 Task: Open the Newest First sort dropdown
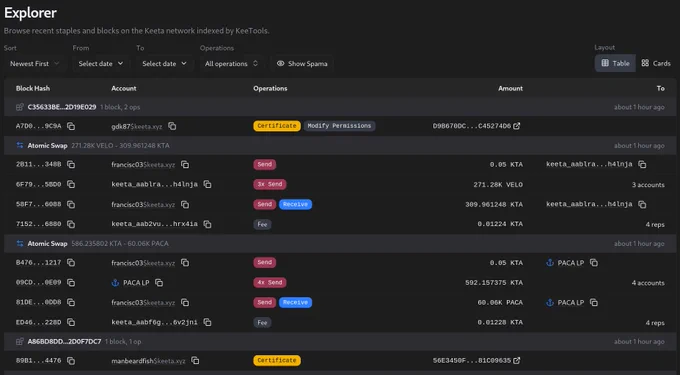[35, 64]
